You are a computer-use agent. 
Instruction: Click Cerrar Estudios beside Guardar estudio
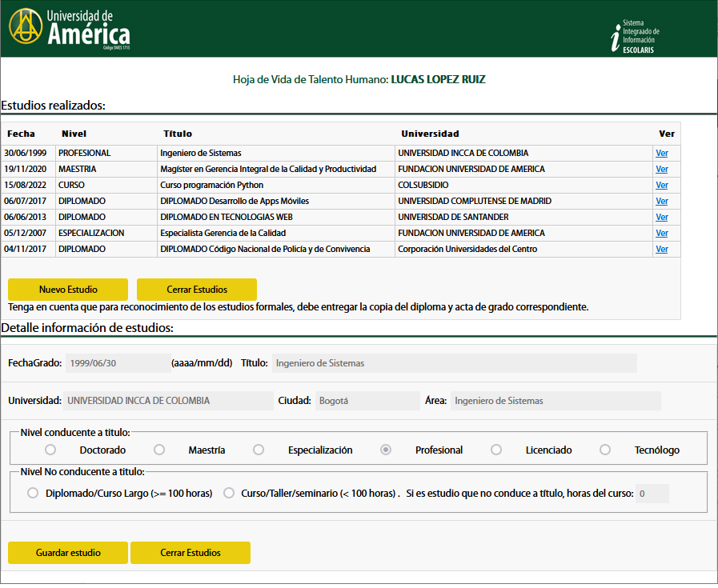tap(190, 552)
